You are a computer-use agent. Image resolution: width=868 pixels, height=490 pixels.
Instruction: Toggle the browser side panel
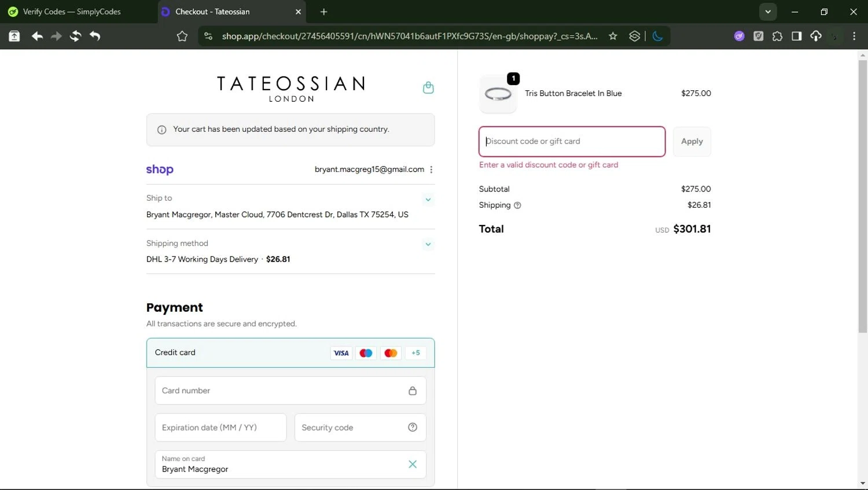pos(796,36)
